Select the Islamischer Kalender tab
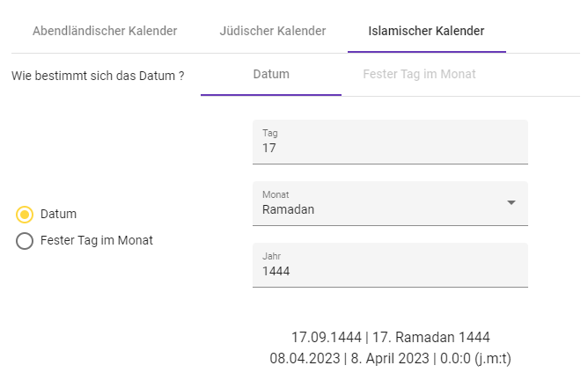Screen dimensions: 588x380 point(426,31)
